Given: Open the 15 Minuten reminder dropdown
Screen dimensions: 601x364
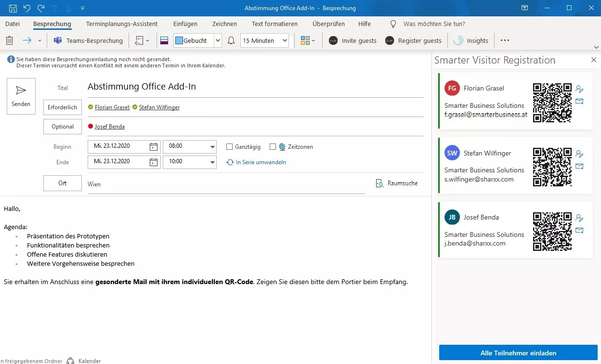Looking at the screenshot, I should [x=285, y=41].
